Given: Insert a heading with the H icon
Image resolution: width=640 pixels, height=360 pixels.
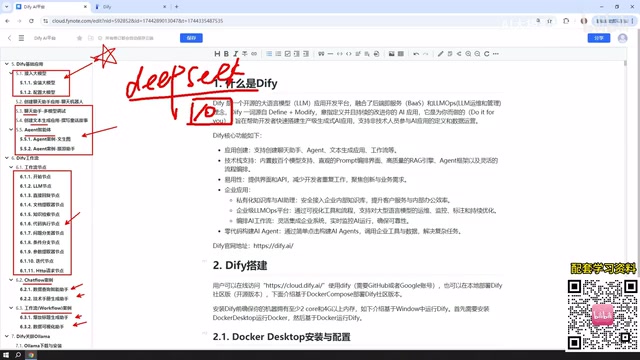Looking at the screenshot, I should click(x=217, y=54).
